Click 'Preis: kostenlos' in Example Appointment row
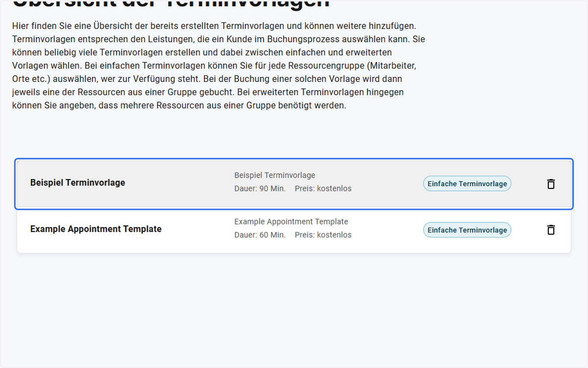588x368 pixels. pos(323,235)
